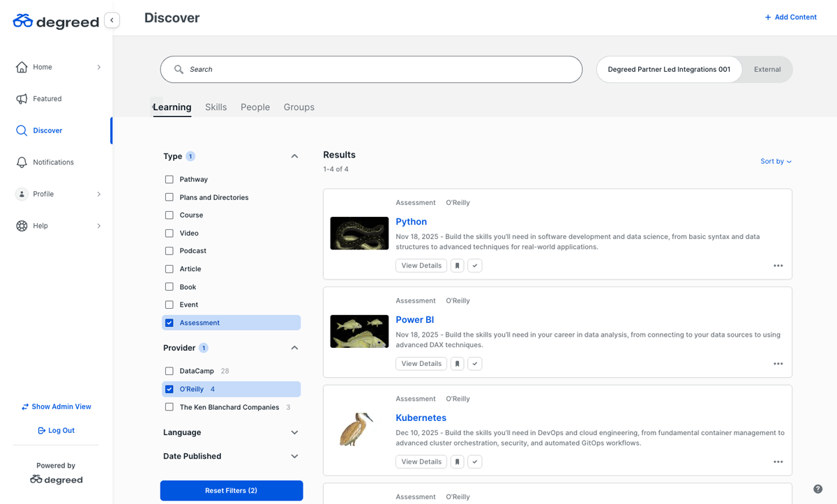Expand the Date Published filter section

[x=294, y=457]
